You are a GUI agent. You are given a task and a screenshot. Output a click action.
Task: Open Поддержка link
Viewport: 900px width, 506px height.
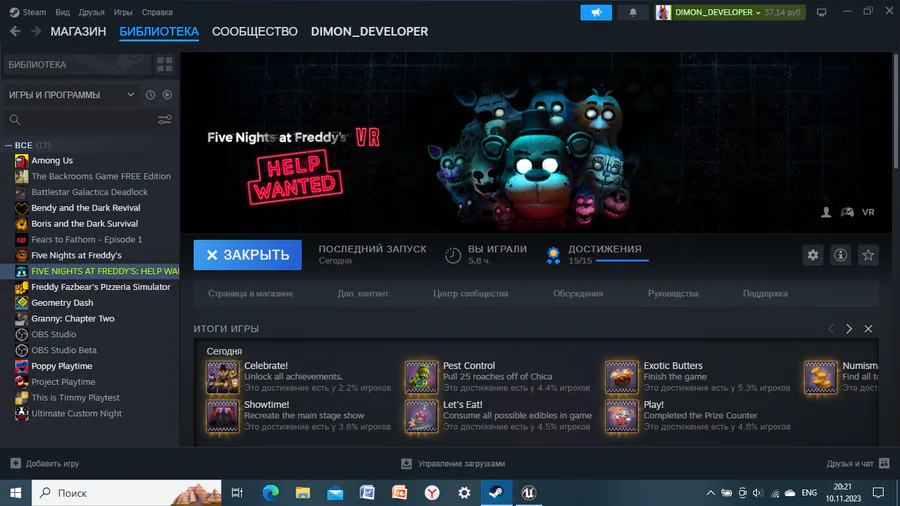(x=765, y=294)
